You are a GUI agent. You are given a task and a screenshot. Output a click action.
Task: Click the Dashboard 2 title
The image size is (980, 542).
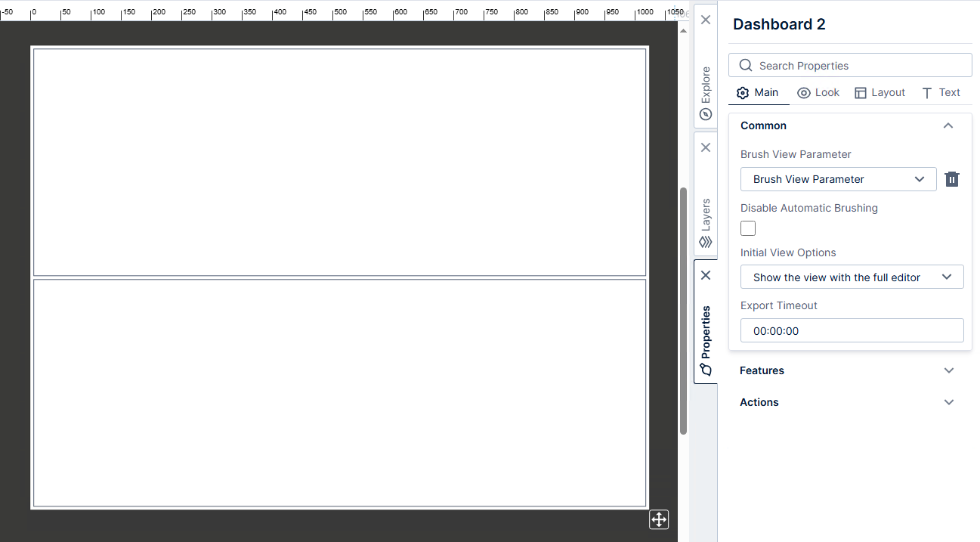tap(779, 24)
